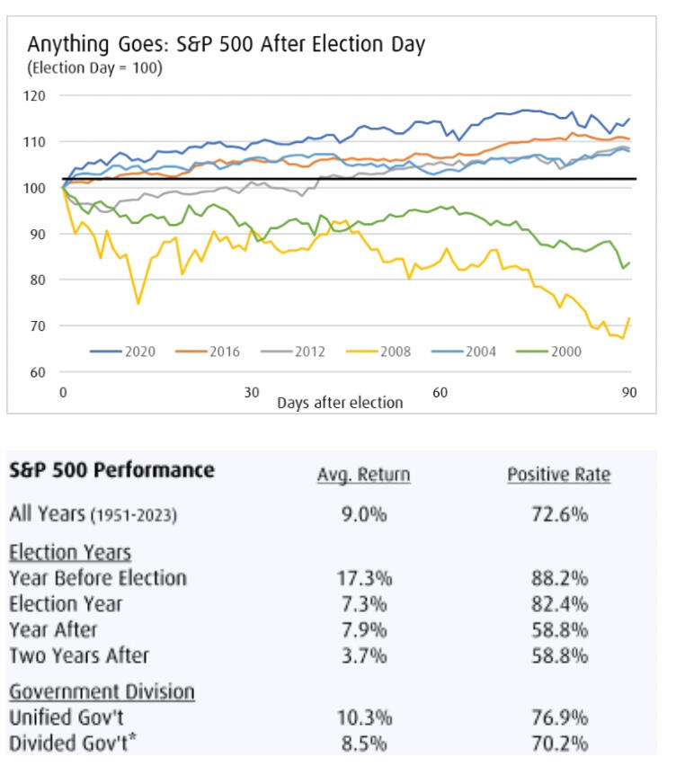This screenshot has width=676, height=784.
Task: Click the 'Days after election' axis label
Action: (340, 402)
